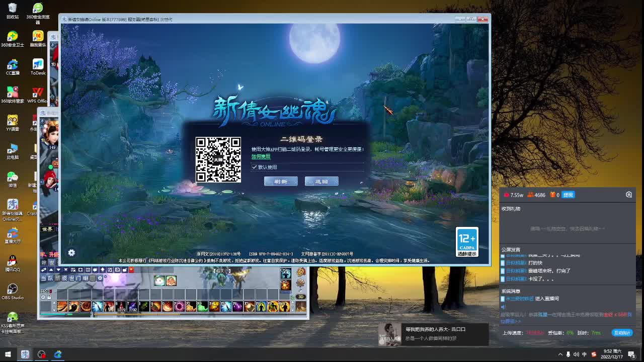Viewport: 644px width, 362px height.
Task: Click hotbar page up arrow on the left
Action: tap(54, 303)
